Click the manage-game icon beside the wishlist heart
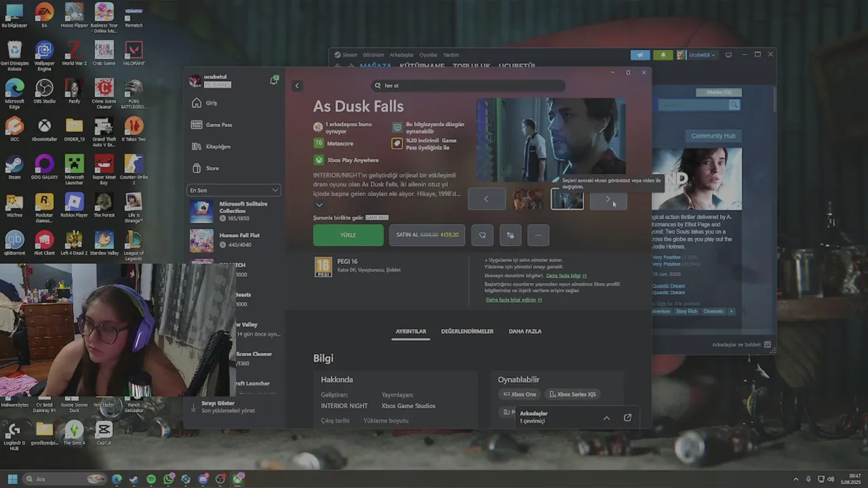This screenshot has width=868, height=488. [511, 235]
